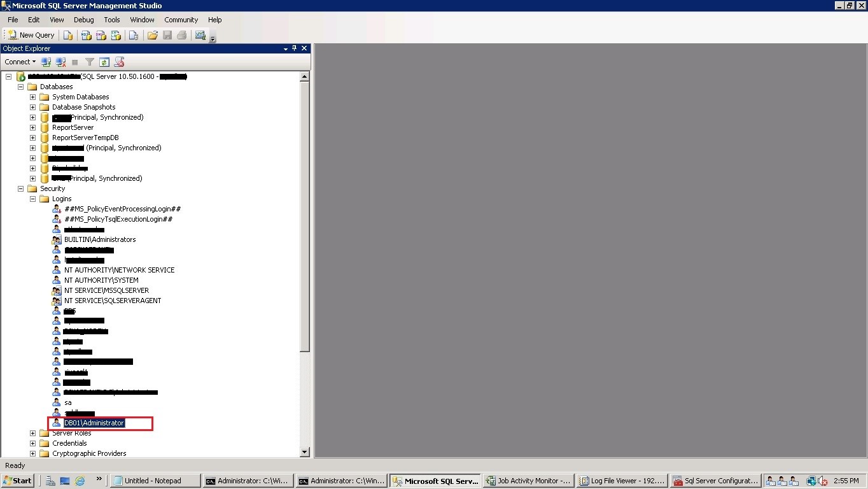868x489 pixels.
Task: Click the Open File folder icon
Action: (x=153, y=35)
